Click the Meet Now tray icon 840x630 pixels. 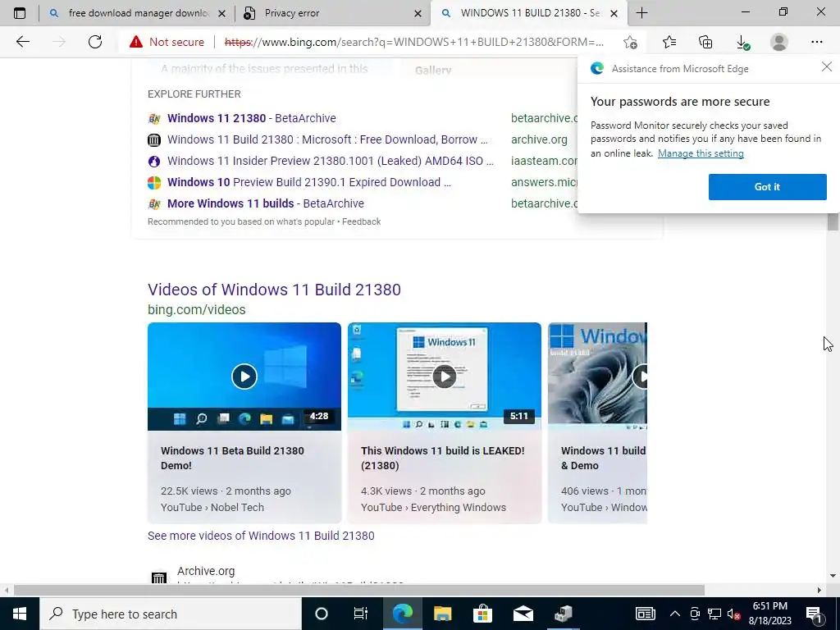[x=695, y=614]
